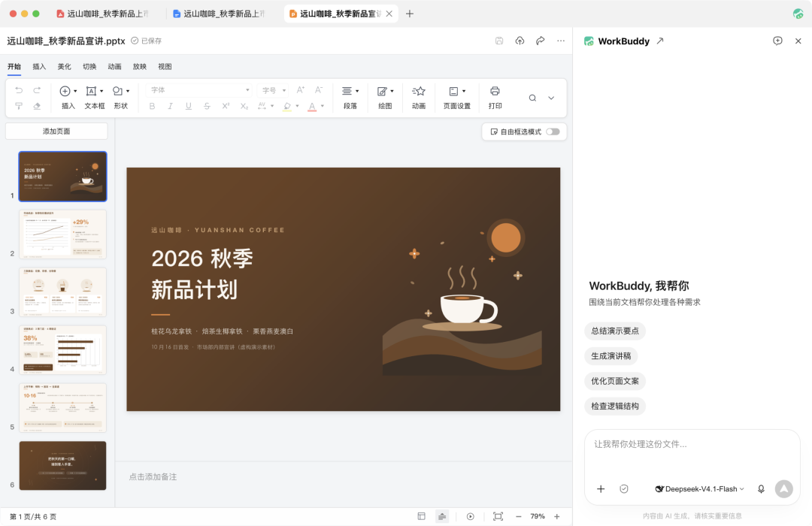Expand the 段落 paragraph alignment dropdown
812x526 pixels.
click(357, 91)
